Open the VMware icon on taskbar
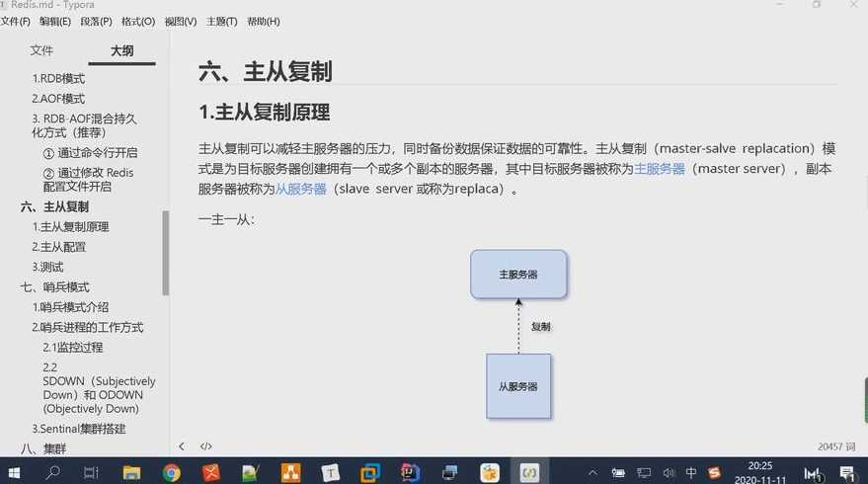 pos(369,472)
